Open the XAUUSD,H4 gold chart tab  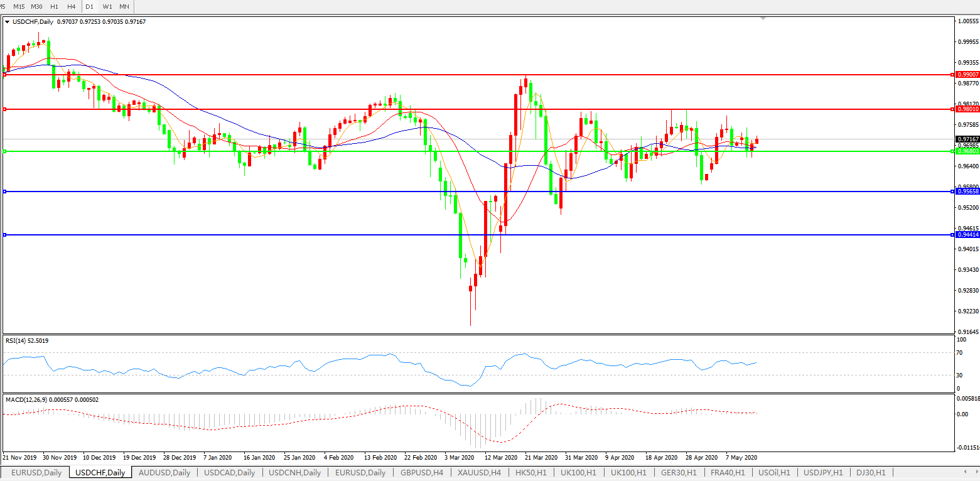(x=479, y=473)
